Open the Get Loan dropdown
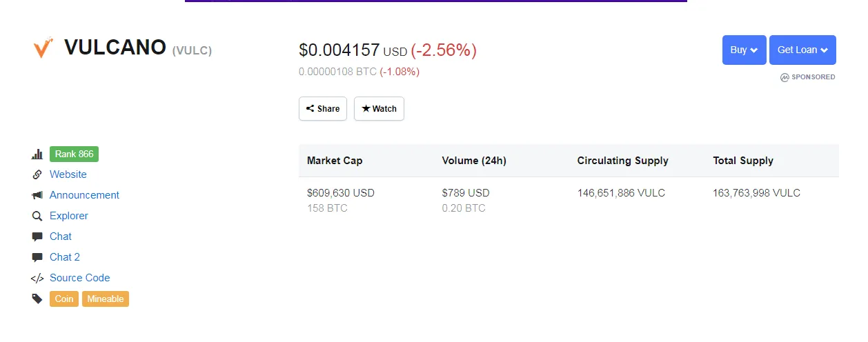Image resolution: width=868 pixels, height=342 pixels. pos(802,50)
